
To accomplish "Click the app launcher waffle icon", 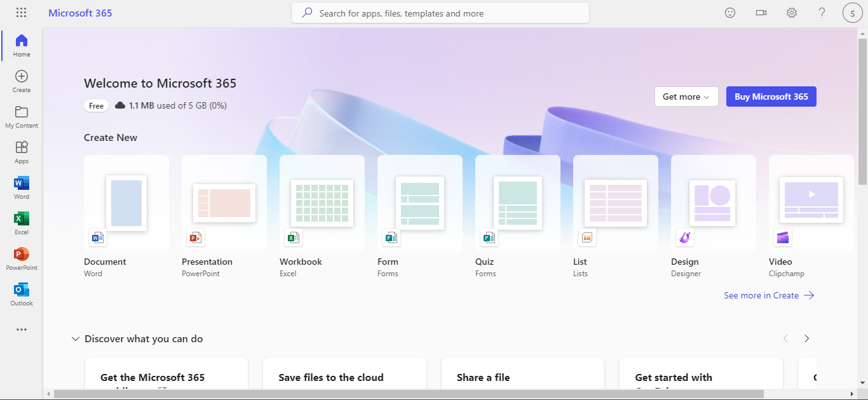I will (x=21, y=12).
